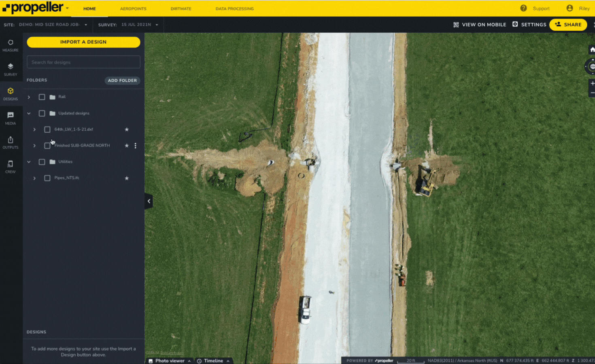
Task: Open the Crew panel
Action: pyautogui.click(x=11, y=166)
